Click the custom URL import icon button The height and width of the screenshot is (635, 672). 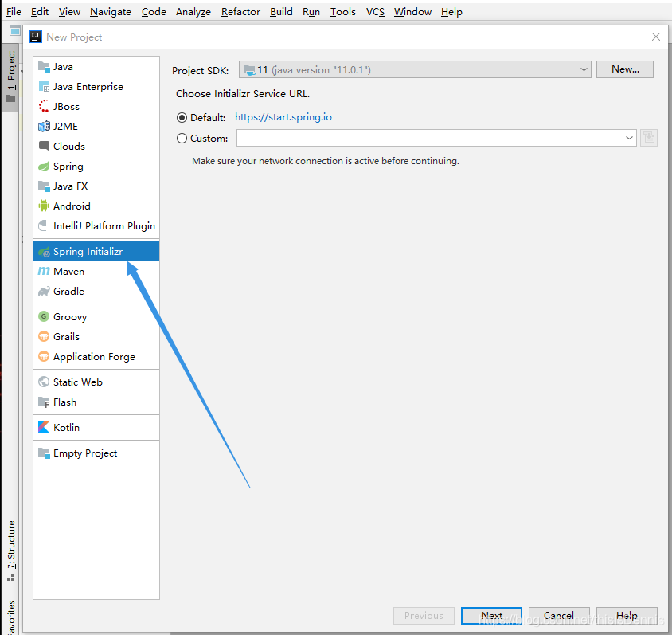coord(649,138)
